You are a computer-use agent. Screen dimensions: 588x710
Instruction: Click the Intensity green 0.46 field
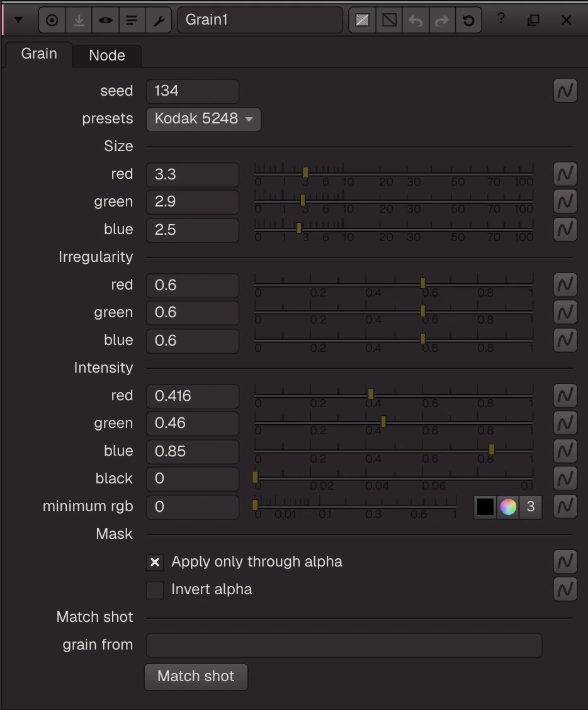click(193, 424)
